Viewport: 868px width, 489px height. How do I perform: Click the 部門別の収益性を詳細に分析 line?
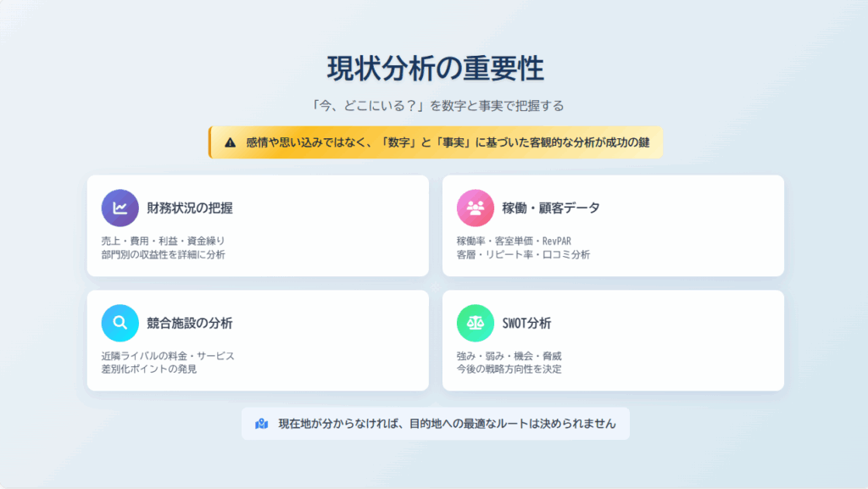point(164,254)
